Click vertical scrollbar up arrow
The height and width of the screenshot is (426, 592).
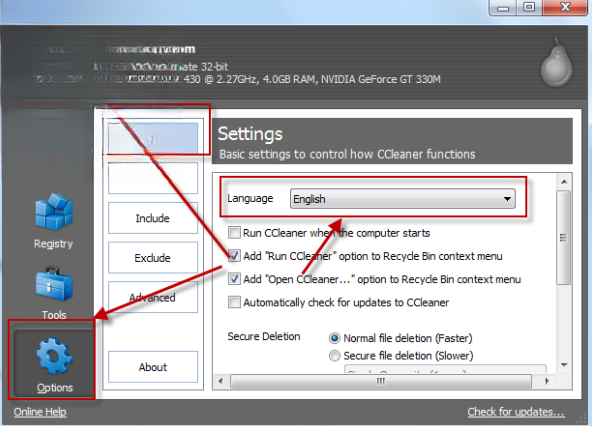(564, 182)
